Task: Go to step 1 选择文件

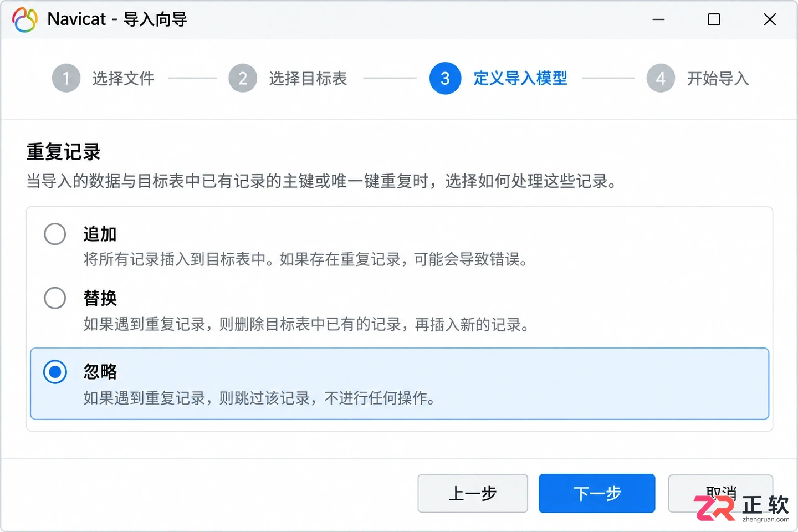Action: click(103, 78)
